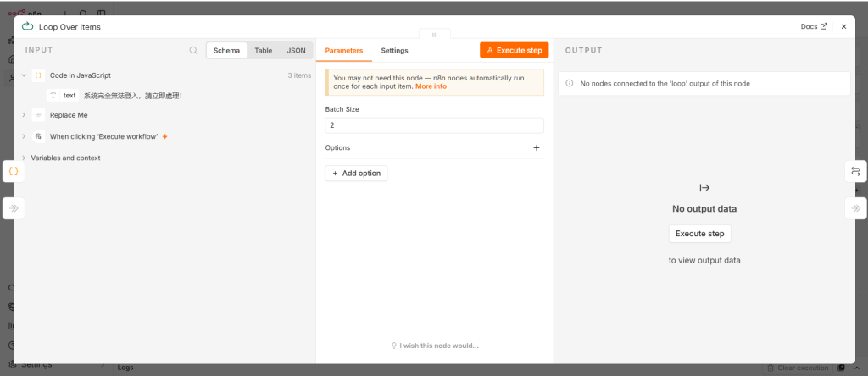Screen dimensions: 868x376
Task: Switch the input view to JSON
Action: coord(296,50)
